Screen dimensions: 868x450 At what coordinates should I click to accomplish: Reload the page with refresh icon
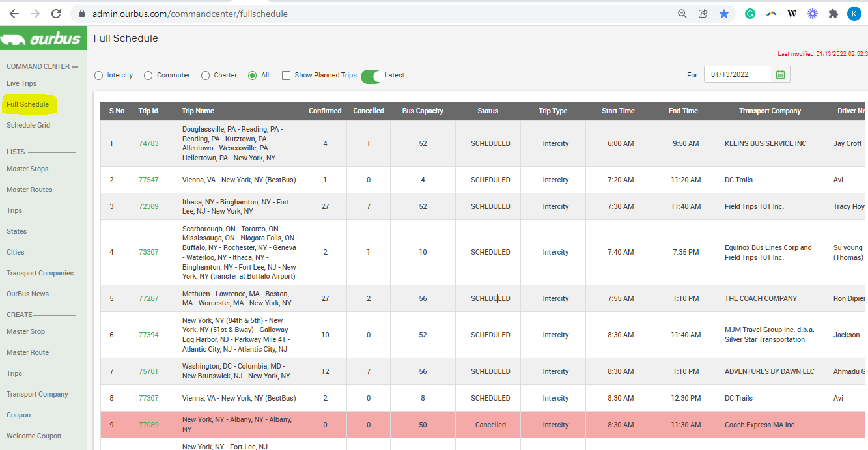pos(56,14)
